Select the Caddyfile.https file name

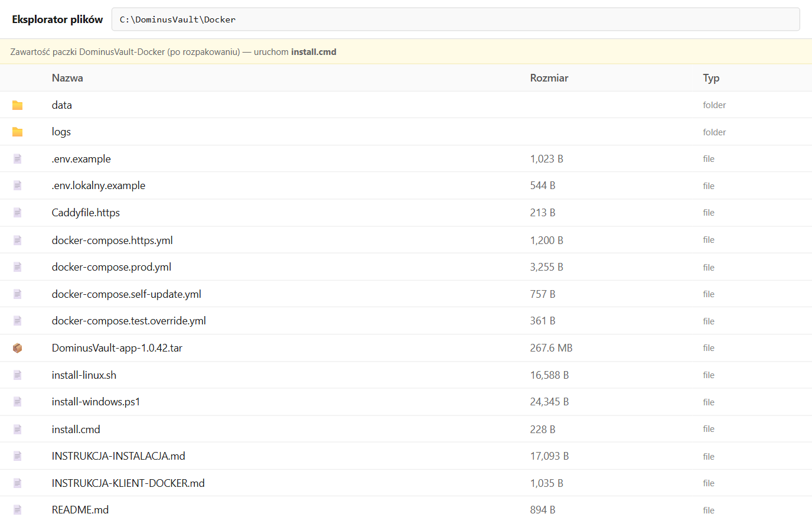[86, 213]
